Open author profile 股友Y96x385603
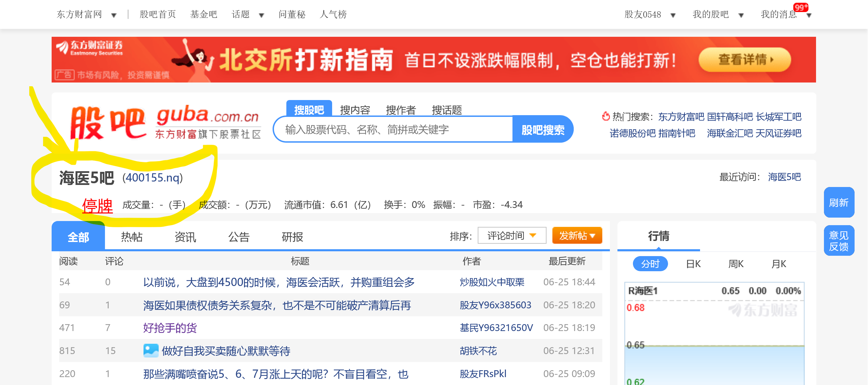This screenshot has height=385, width=868. coord(496,305)
